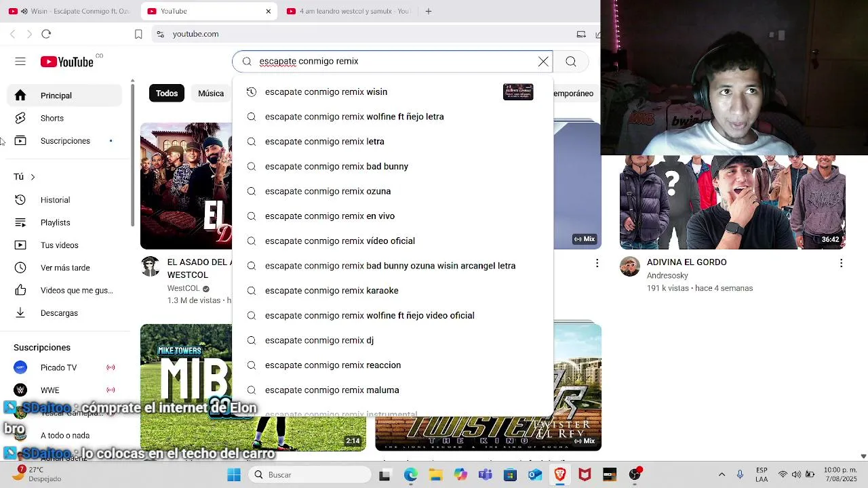Screen dimensions: 868x488
Task: Click the Brave browser taskbar icon
Action: (x=560, y=474)
